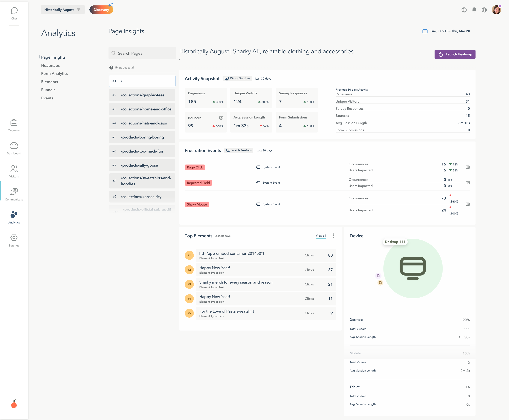Open Events in Analytics menu
This screenshot has width=509, height=420.
tap(47, 98)
